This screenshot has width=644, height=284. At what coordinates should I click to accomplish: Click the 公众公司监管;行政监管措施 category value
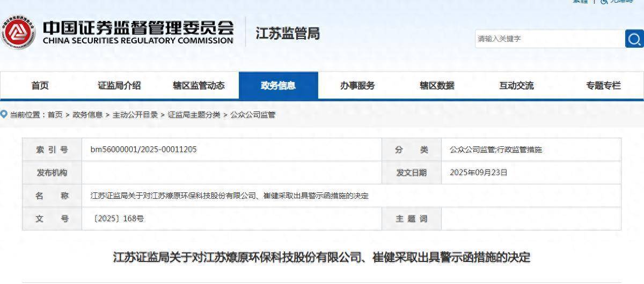tap(496, 150)
